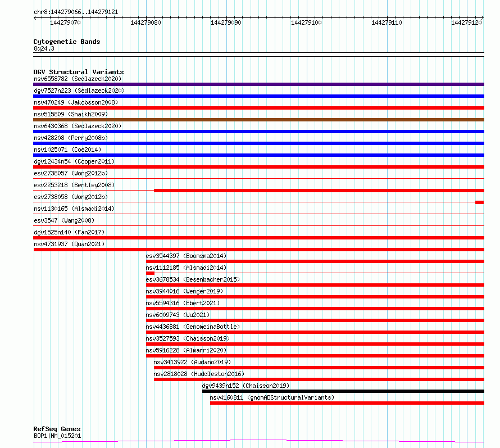
Task: Open variant nsv4731937 (Quan2021)
Action: click(x=69, y=244)
